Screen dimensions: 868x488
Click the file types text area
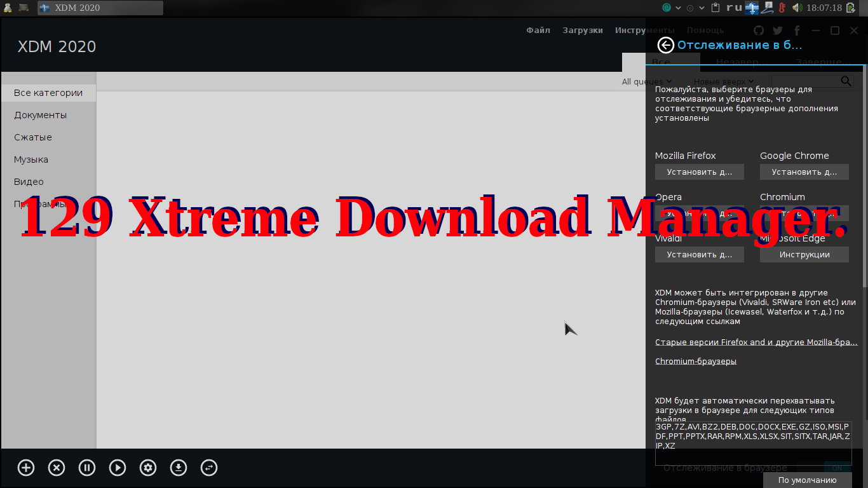pyautogui.click(x=754, y=444)
